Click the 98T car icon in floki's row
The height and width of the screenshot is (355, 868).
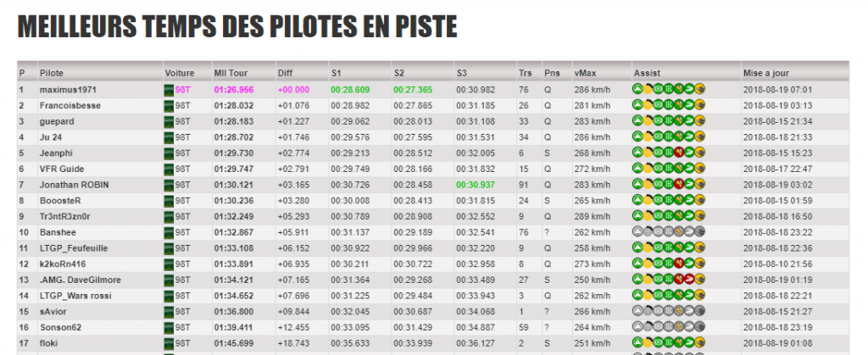tap(169, 343)
